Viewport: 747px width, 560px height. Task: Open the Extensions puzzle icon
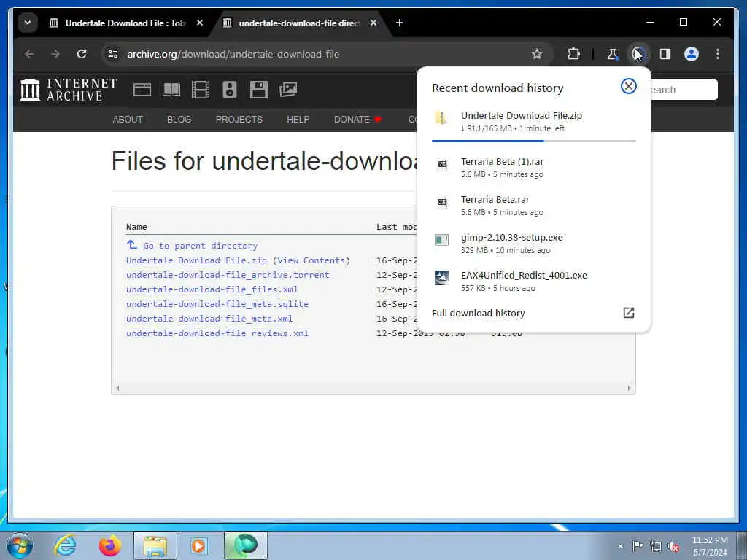pyautogui.click(x=573, y=54)
